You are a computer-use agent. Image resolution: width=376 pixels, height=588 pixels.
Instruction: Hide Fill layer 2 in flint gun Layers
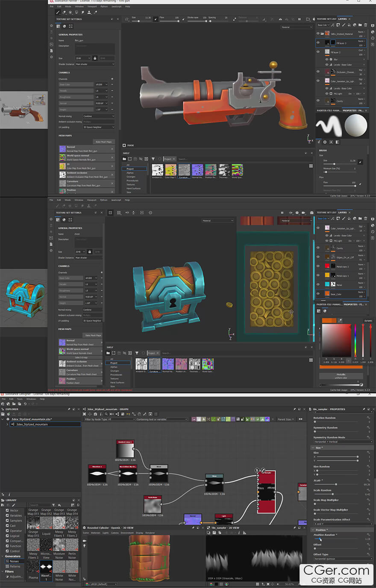point(318,52)
